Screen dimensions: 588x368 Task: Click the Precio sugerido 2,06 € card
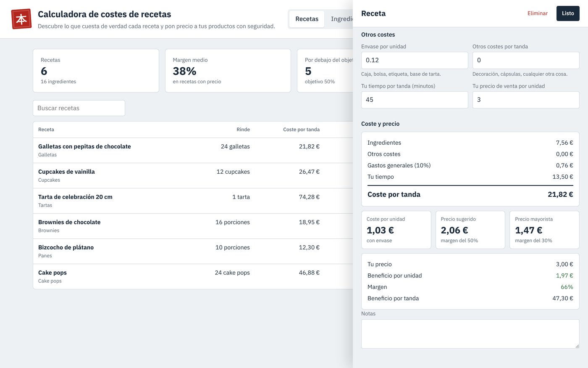coord(470,230)
